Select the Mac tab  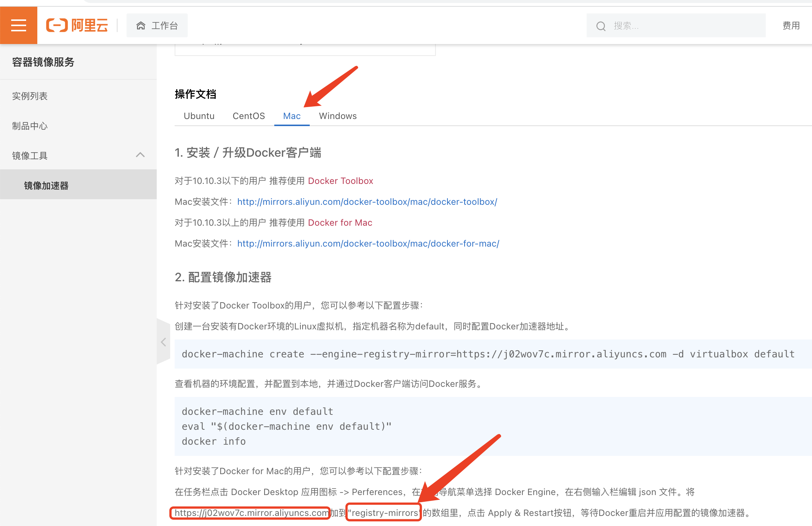tap(292, 116)
